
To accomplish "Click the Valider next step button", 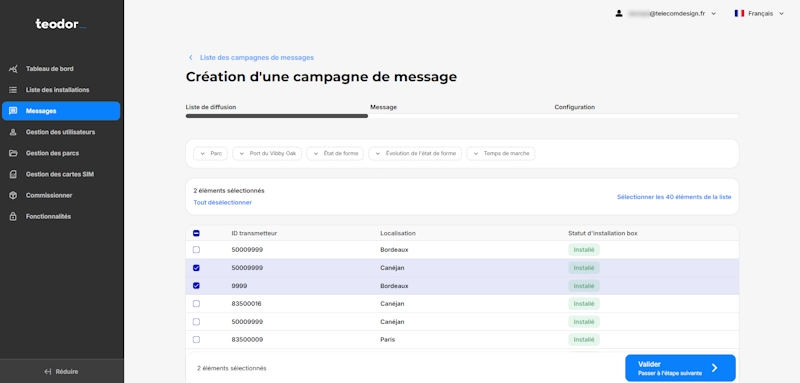I will point(680,368).
